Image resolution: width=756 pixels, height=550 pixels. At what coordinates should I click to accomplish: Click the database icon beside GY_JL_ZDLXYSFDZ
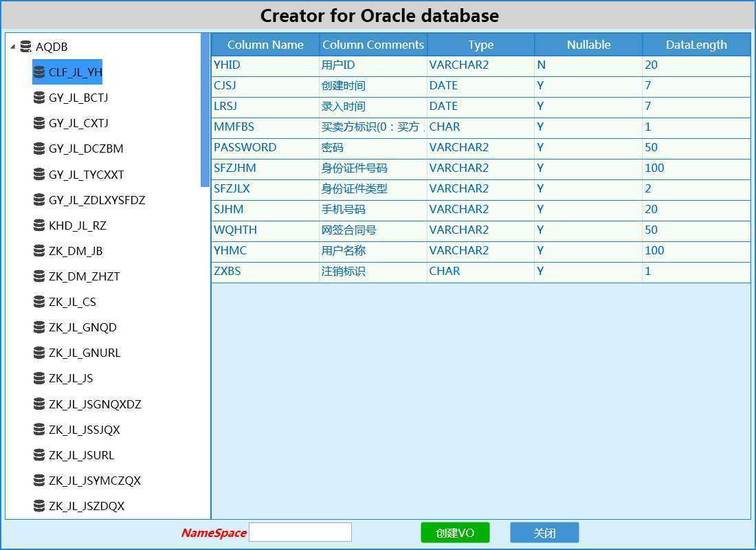39,200
